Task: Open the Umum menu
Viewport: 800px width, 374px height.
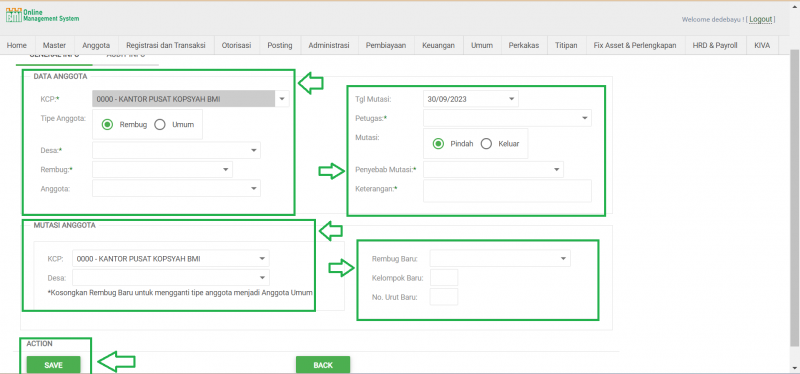Action: pyautogui.click(x=482, y=45)
